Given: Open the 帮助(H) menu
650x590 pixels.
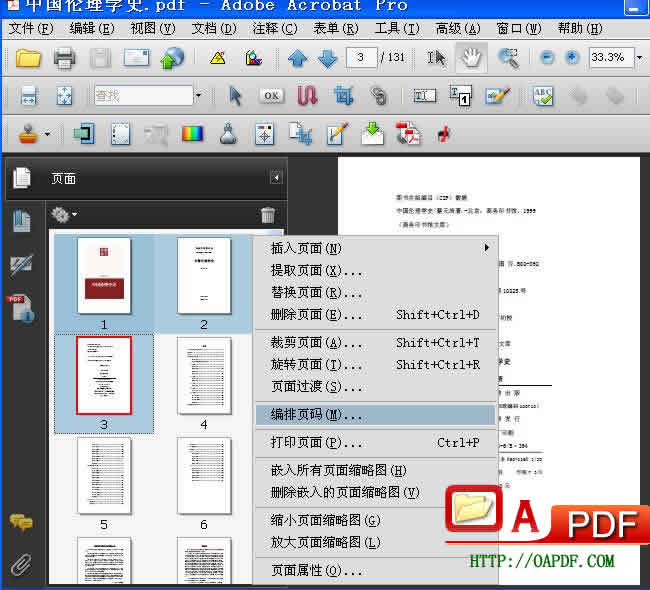Looking at the screenshot, I should pos(580,29).
